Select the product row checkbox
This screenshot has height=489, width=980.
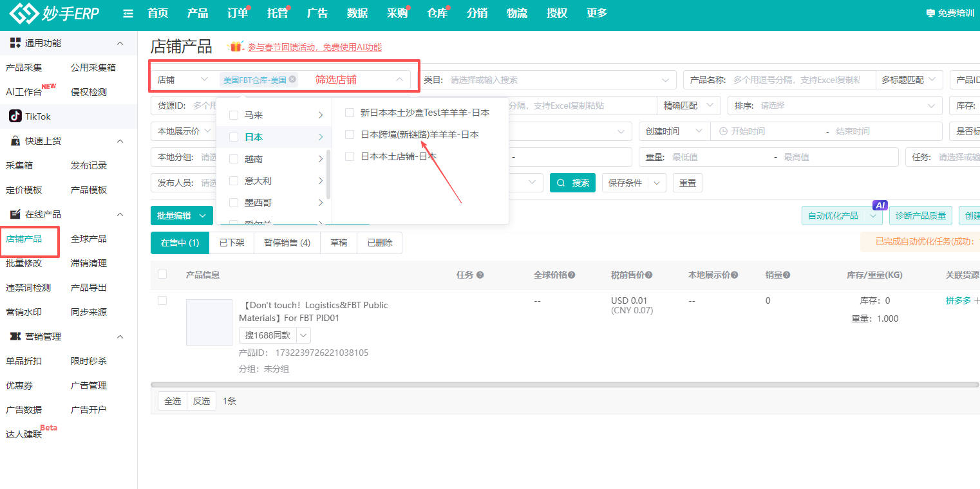[162, 300]
